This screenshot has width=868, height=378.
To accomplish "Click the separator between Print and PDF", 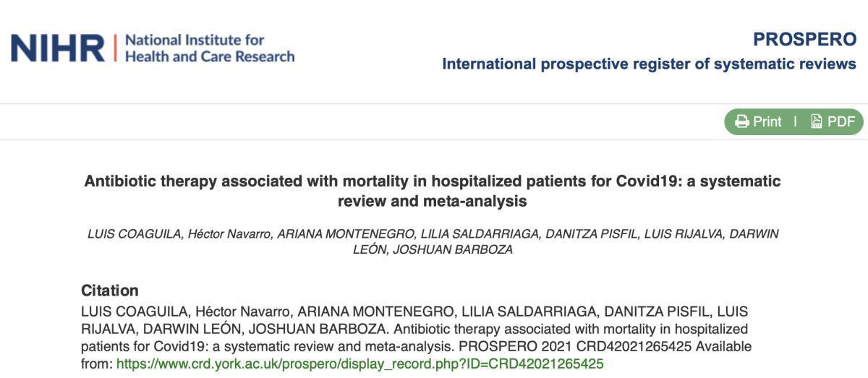I will (796, 121).
